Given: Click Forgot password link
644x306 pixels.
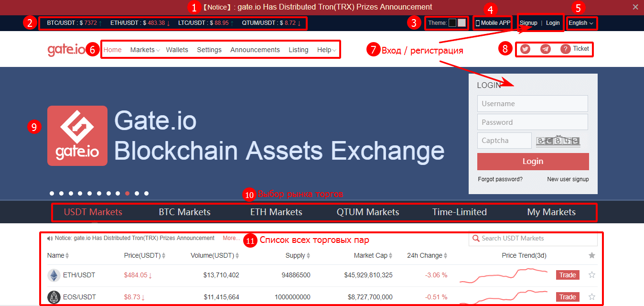Looking at the screenshot, I should click(x=500, y=179).
